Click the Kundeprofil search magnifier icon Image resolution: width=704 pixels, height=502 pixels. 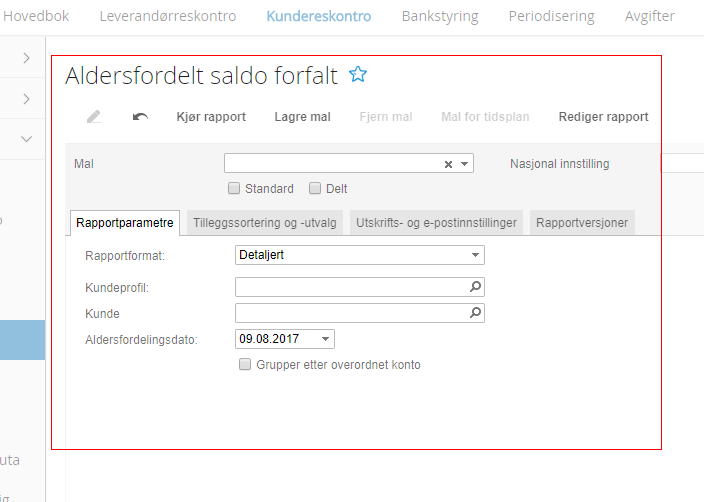(476, 287)
